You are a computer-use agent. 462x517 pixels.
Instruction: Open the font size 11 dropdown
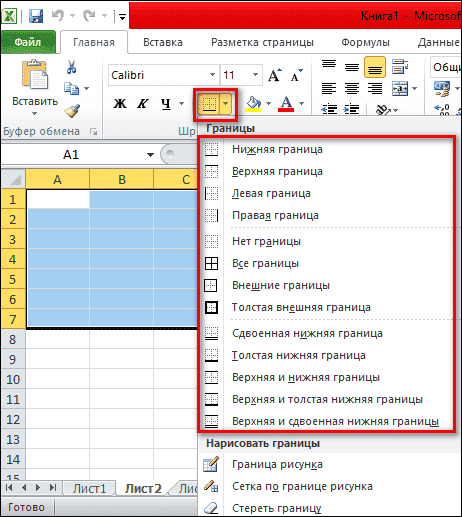coord(255,75)
